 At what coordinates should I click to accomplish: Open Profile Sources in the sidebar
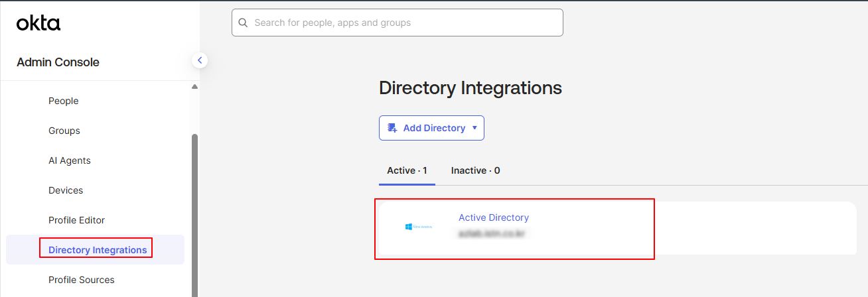(x=82, y=280)
